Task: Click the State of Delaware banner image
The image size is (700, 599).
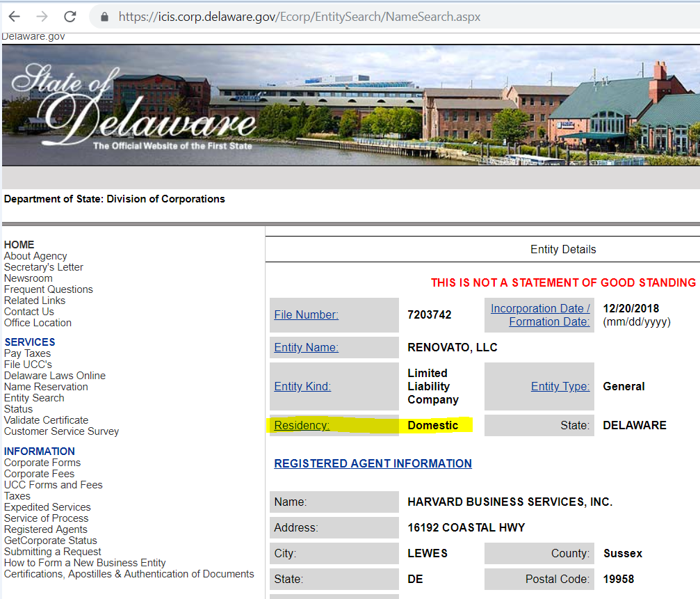Action: pyautogui.click(x=351, y=106)
